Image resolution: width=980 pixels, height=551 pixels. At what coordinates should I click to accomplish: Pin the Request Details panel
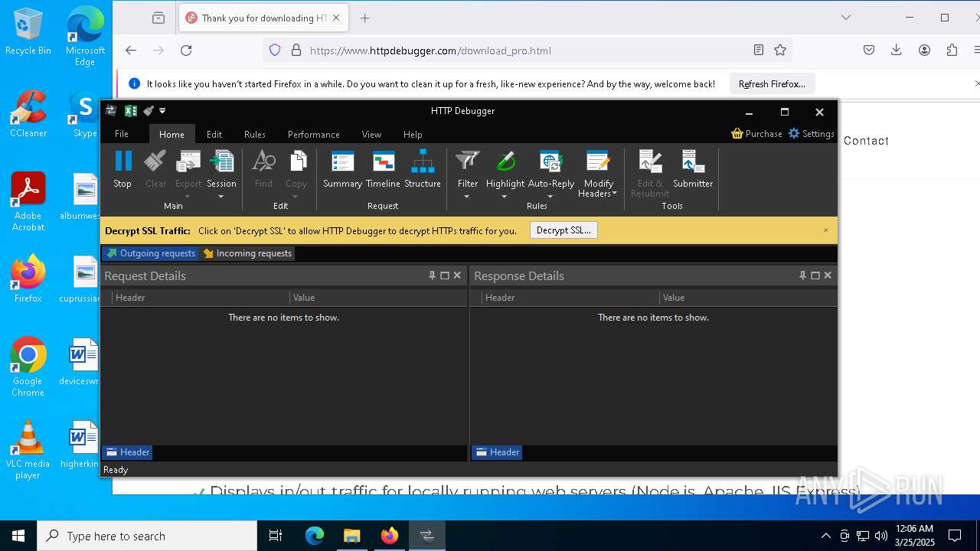click(432, 275)
